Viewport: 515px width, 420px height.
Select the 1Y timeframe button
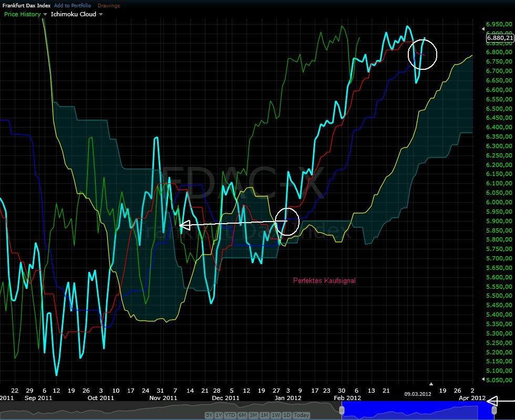(x=219, y=415)
